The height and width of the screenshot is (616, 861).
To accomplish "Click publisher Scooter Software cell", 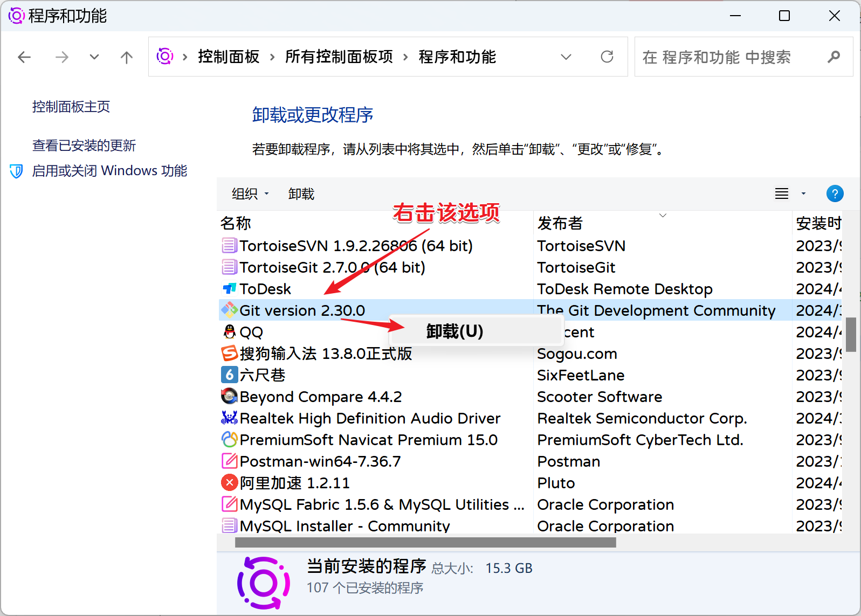I will (x=600, y=397).
